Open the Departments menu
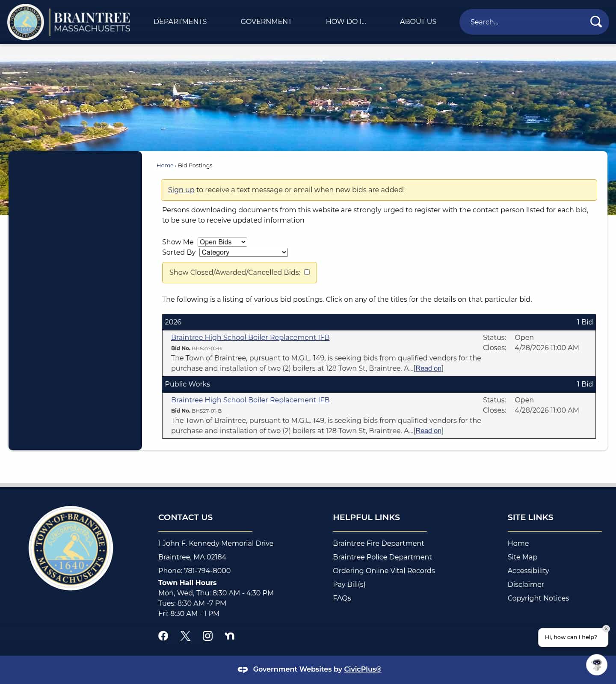616x684 pixels. click(180, 21)
